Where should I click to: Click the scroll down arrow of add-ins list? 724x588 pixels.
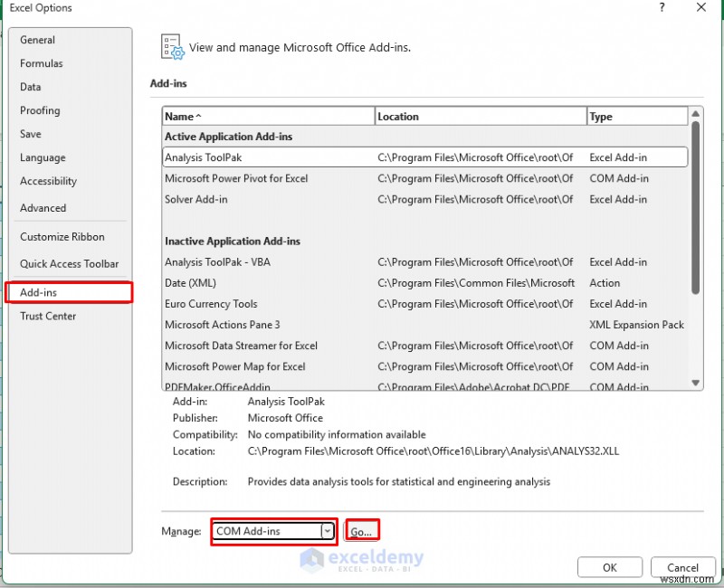(x=696, y=383)
